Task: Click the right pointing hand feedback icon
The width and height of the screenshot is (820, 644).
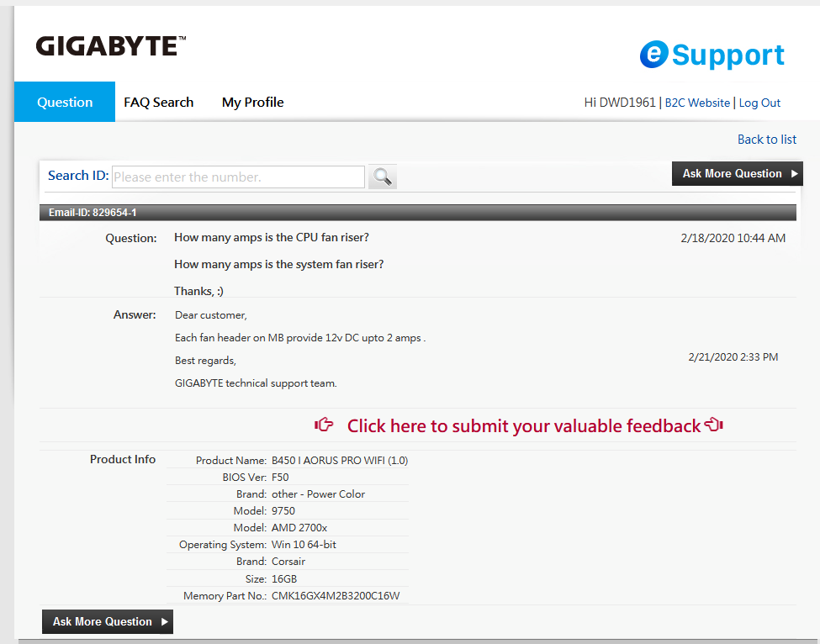Action: point(714,425)
